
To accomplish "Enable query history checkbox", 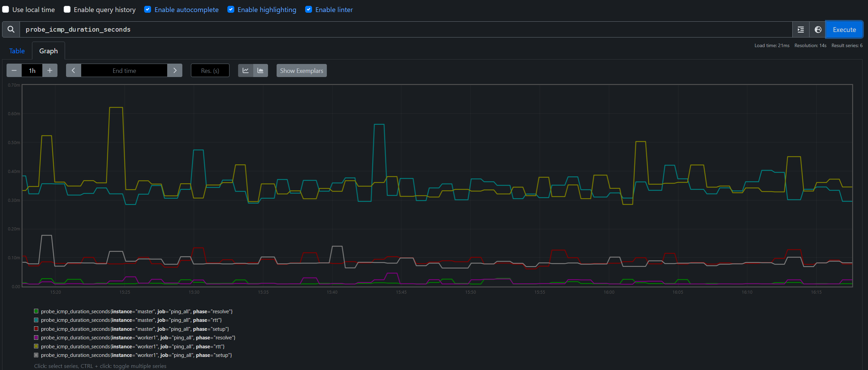I will coord(67,10).
